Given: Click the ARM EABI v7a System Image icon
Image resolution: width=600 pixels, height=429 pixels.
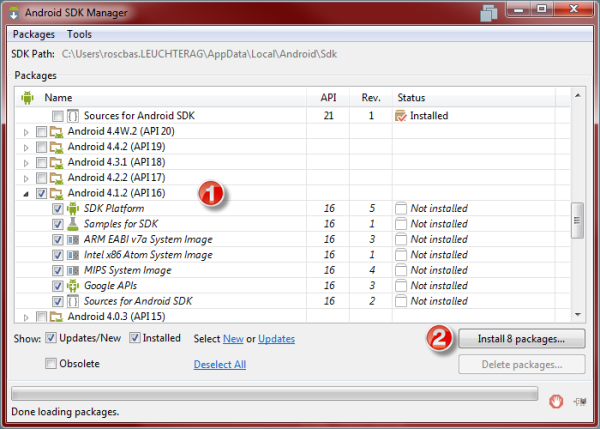Looking at the screenshot, I should (x=73, y=240).
